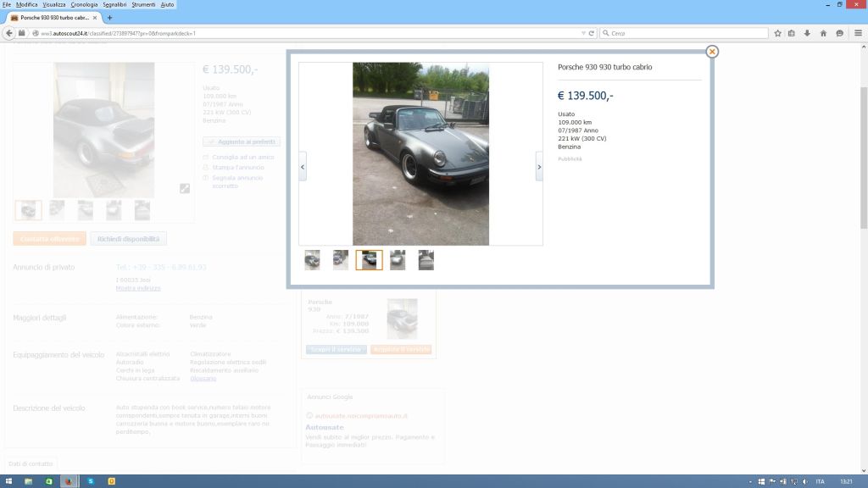Open the Autousate ad link
The width and height of the screenshot is (868, 488).
pos(323,427)
